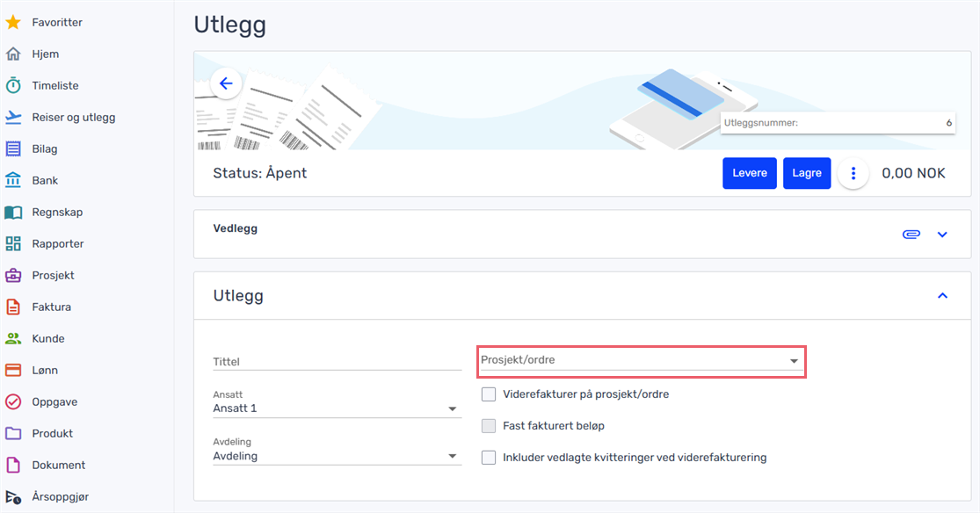Tick the Fast fakturert beløp checkbox
This screenshot has width=980, height=513.
pyautogui.click(x=489, y=426)
